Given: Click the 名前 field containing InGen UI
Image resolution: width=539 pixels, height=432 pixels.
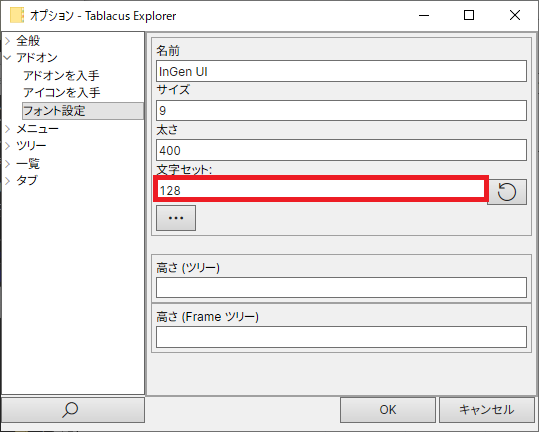Looking at the screenshot, I should (x=341, y=71).
